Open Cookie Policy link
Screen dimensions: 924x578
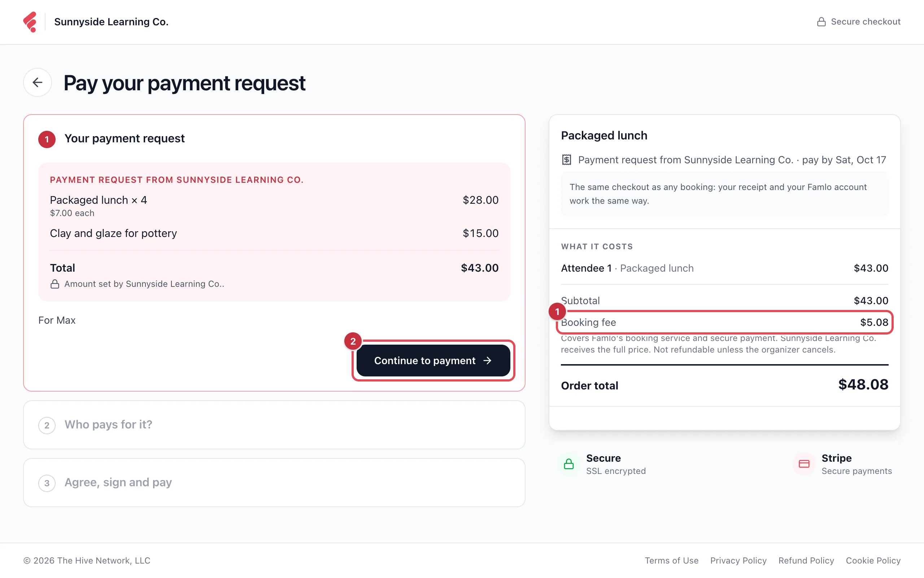873,560
